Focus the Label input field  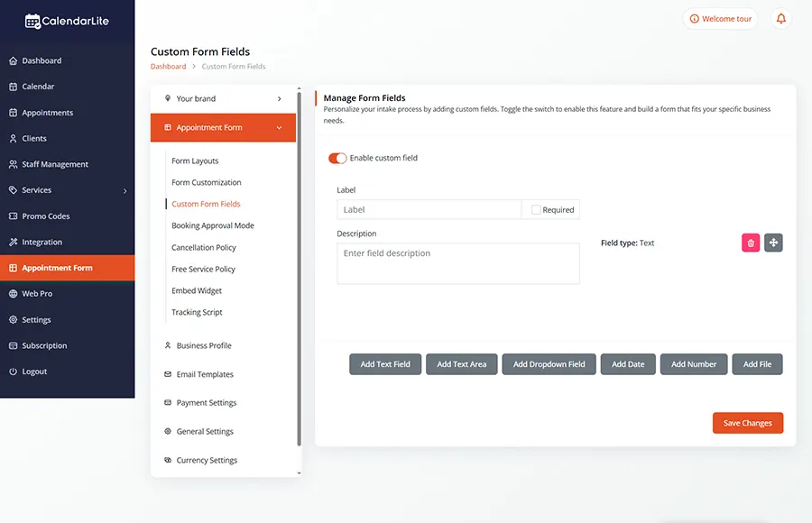[429, 210]
